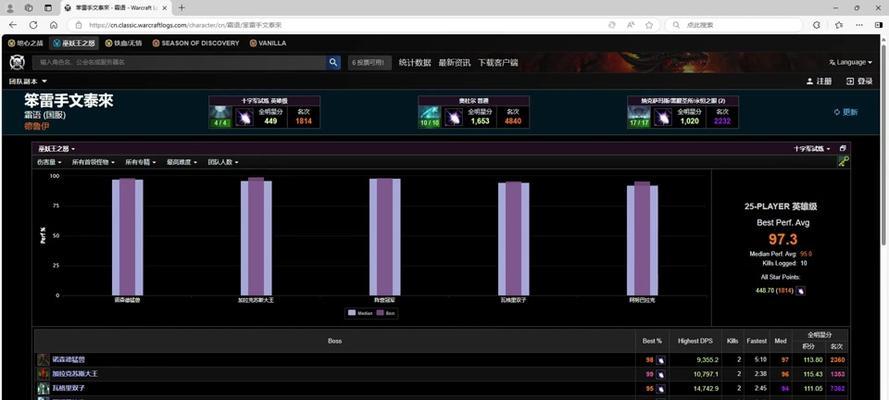
Task: Close the Warcraft Logs browser tab
Action: point(166,8)
